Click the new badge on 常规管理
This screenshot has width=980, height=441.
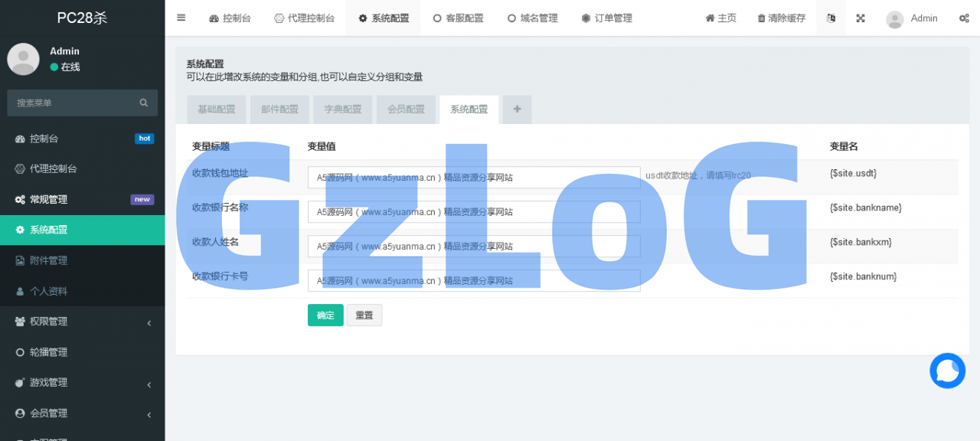coord(142,199)
